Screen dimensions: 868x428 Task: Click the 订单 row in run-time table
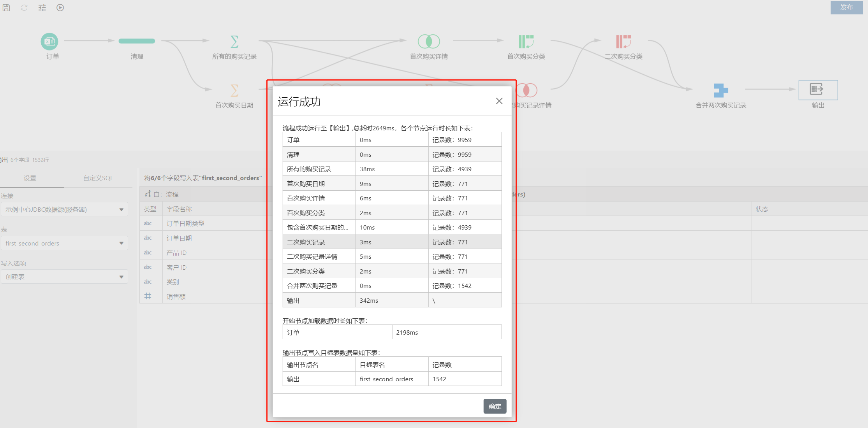tap(392, 140)
